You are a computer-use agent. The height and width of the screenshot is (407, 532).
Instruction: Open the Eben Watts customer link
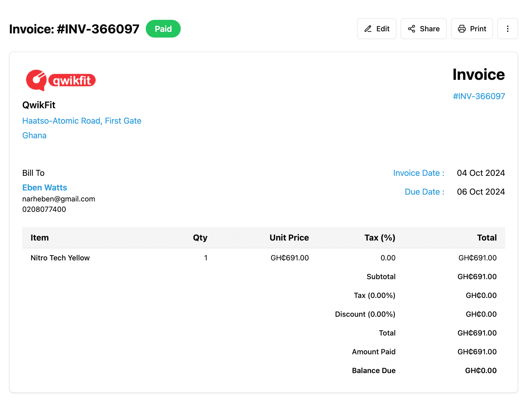coord(45,187)
